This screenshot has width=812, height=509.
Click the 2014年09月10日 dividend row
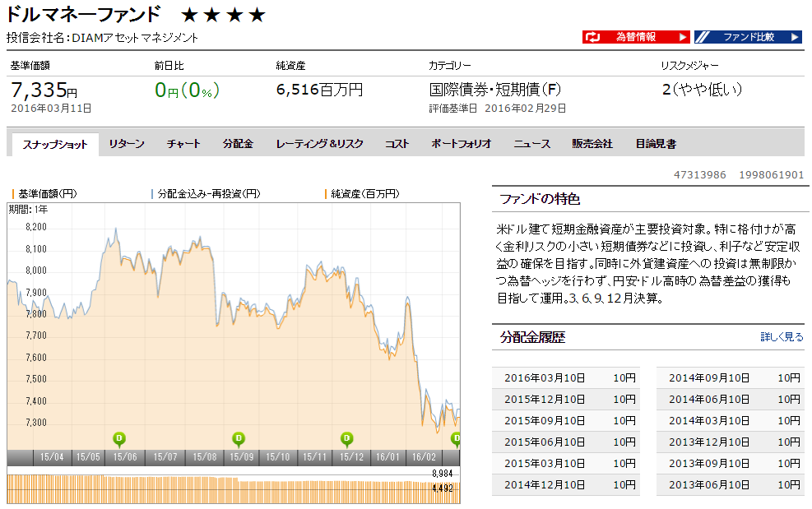731,378
